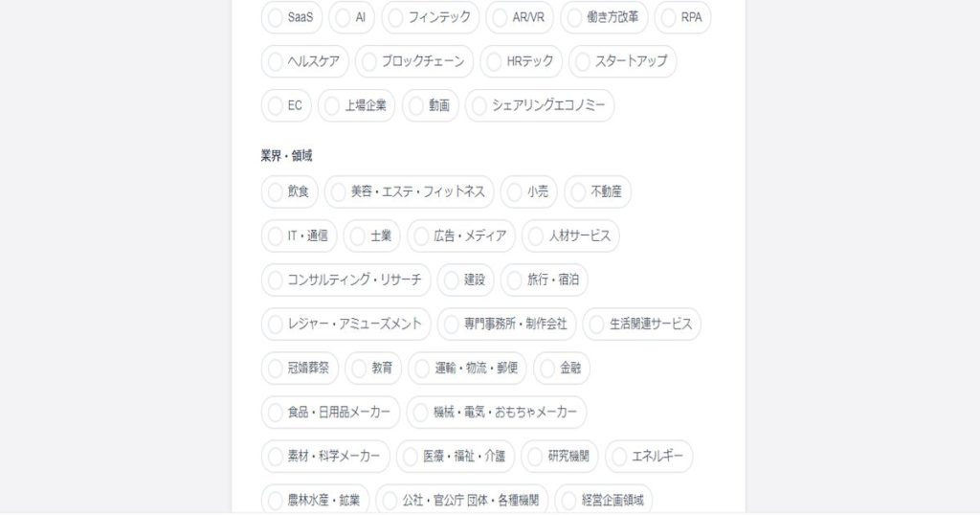
Task: Select 広告・メディア industry
Action: (460, 235)
